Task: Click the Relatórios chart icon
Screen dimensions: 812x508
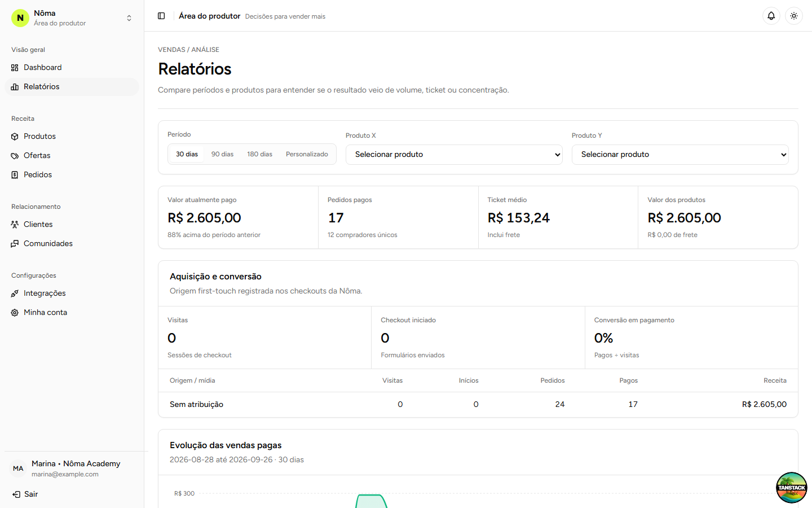Action: point(15,87)
